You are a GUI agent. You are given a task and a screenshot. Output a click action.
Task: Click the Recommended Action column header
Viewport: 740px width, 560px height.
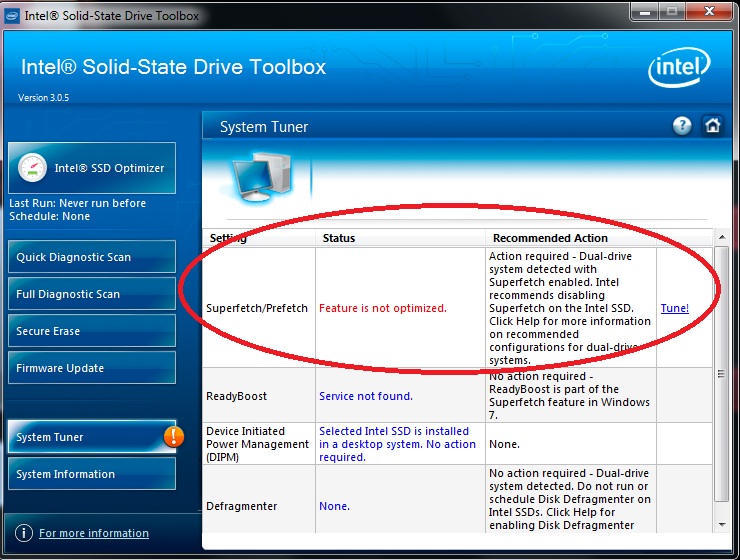tap(571, 238)
